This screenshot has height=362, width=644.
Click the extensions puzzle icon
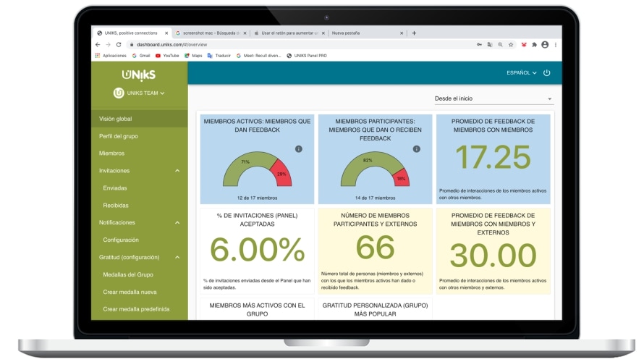tap(534, 44)
